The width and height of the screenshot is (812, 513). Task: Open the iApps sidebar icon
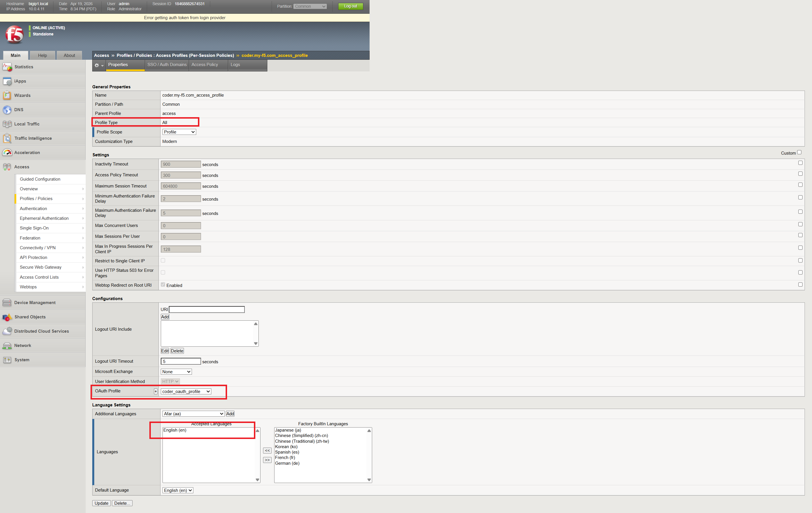[7, 81]
